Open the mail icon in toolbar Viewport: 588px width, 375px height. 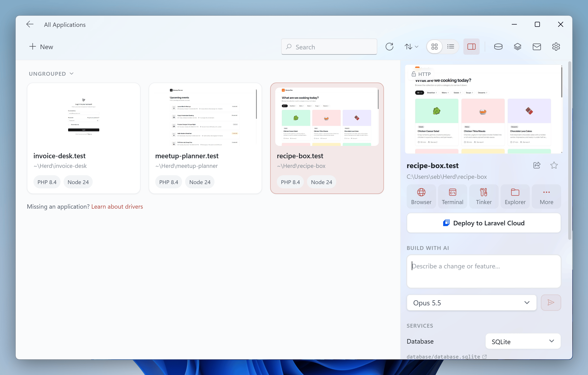pos(537,47)
